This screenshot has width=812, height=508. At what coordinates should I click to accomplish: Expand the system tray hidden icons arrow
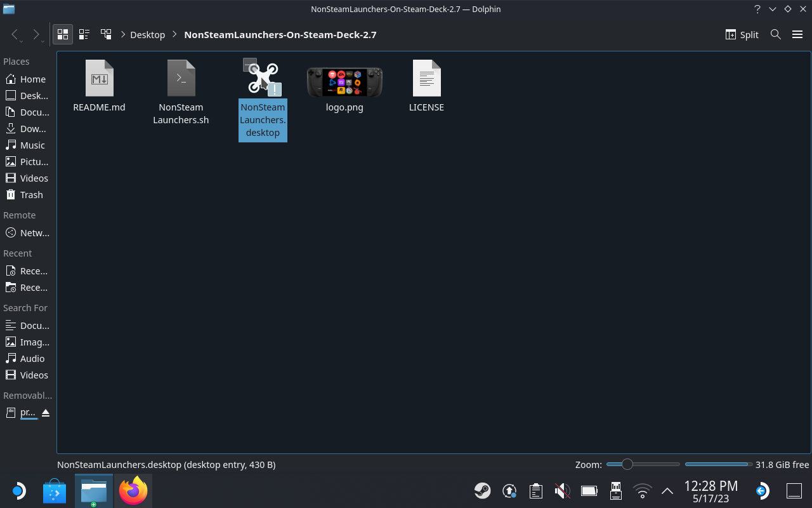(667, 491)
